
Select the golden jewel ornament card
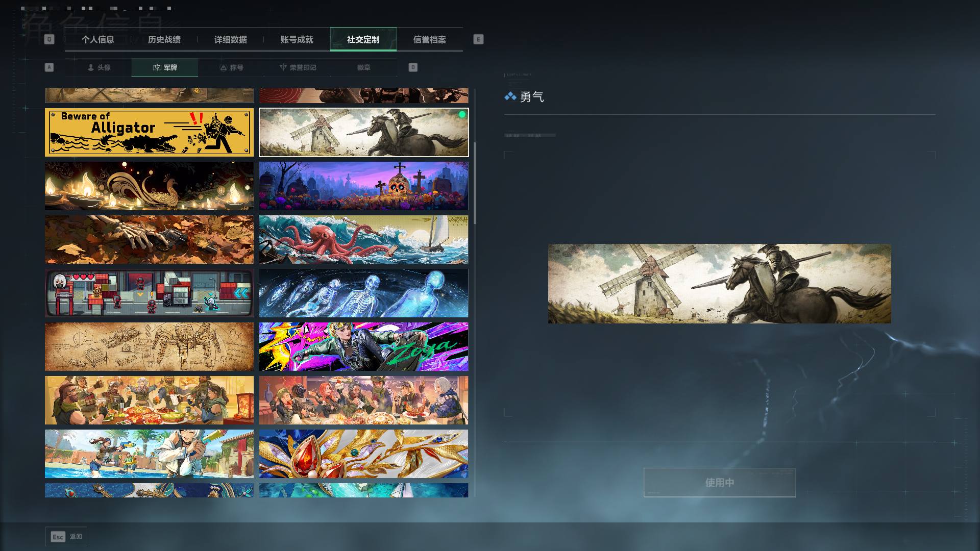click(x=363, y=454)
